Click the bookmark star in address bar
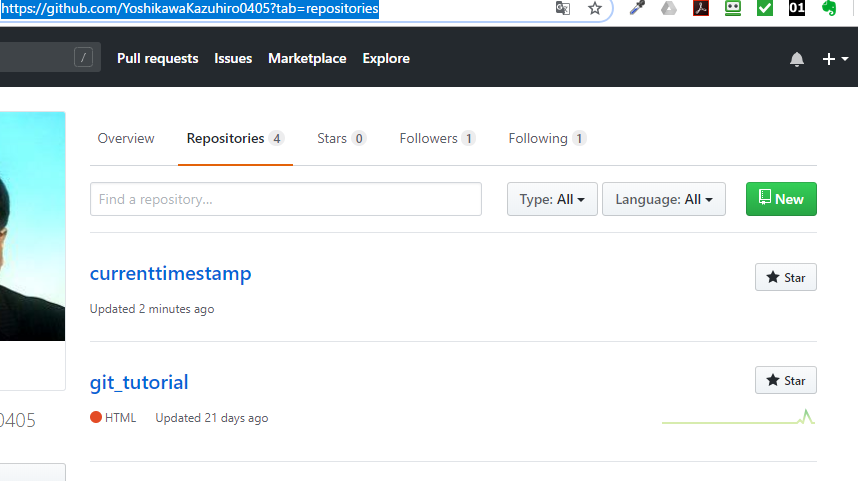 click(595, 8)
